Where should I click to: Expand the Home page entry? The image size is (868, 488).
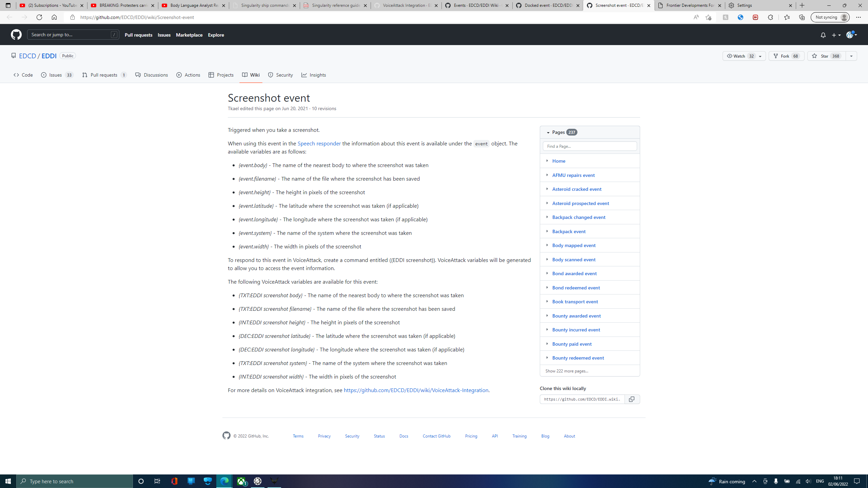547,161
